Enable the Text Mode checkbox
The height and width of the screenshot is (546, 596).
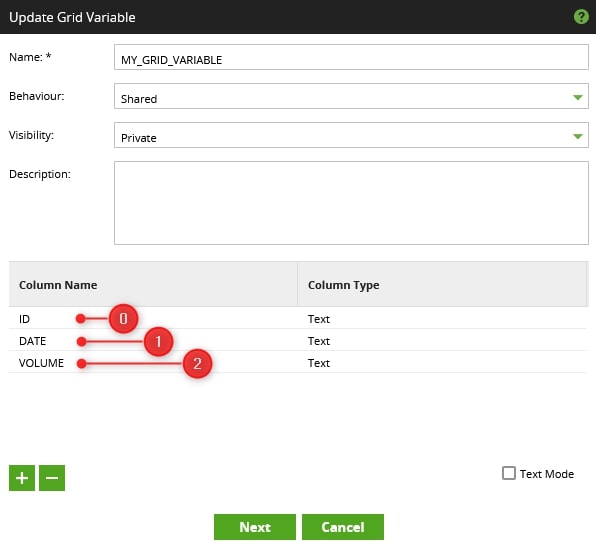pyautogui.click(x=509, y=473)
